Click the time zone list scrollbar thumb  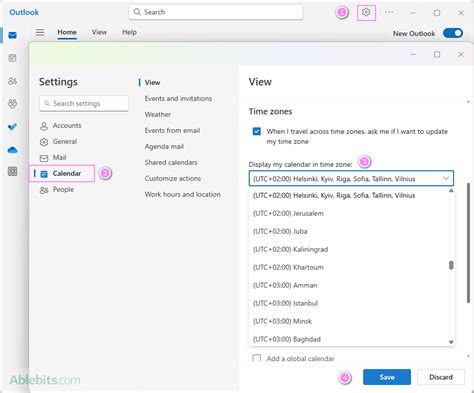pos(451,265)
